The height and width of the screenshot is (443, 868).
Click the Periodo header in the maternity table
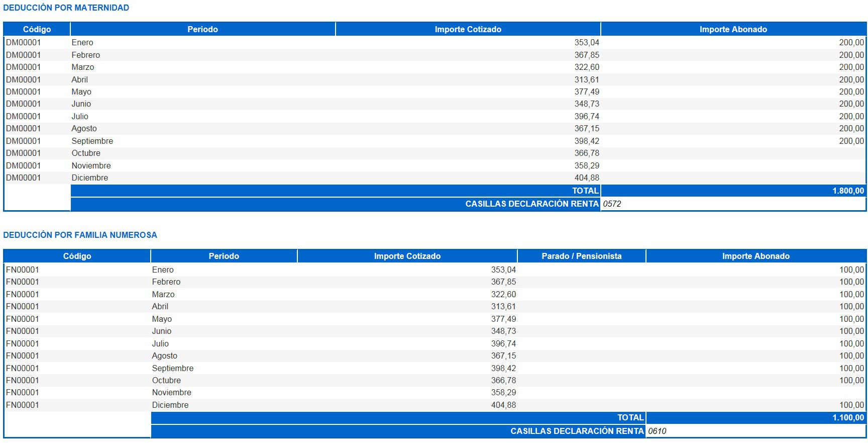tap(202, 29)
